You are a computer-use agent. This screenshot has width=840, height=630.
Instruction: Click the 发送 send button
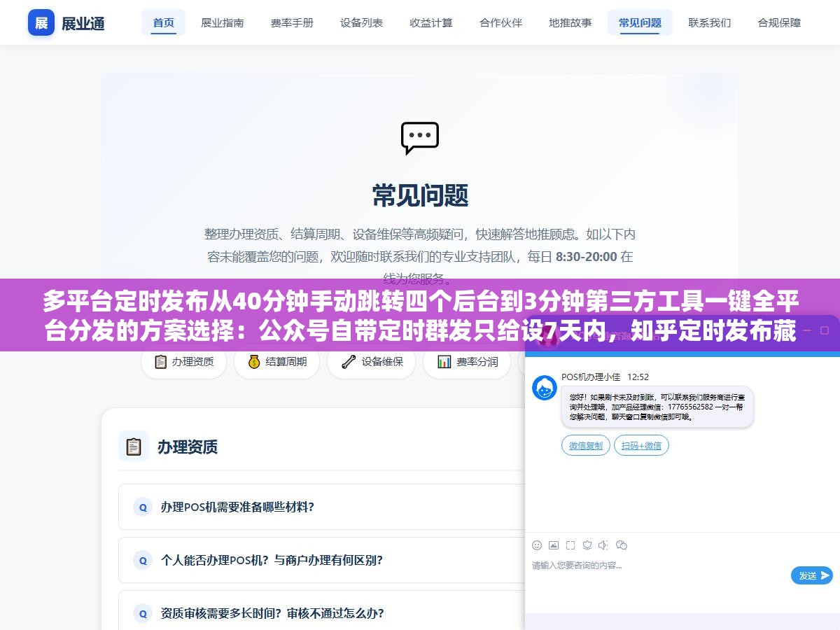tap(812, 575)
